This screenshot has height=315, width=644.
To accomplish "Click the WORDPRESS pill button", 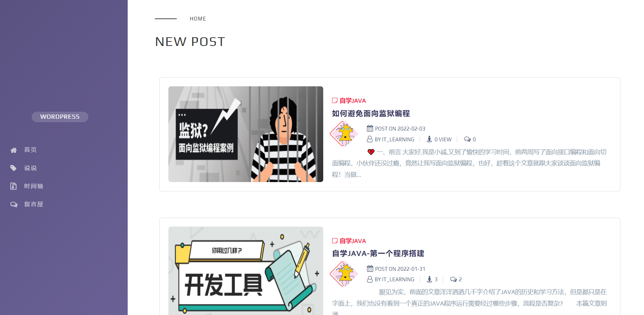I will tap(60, 117).
